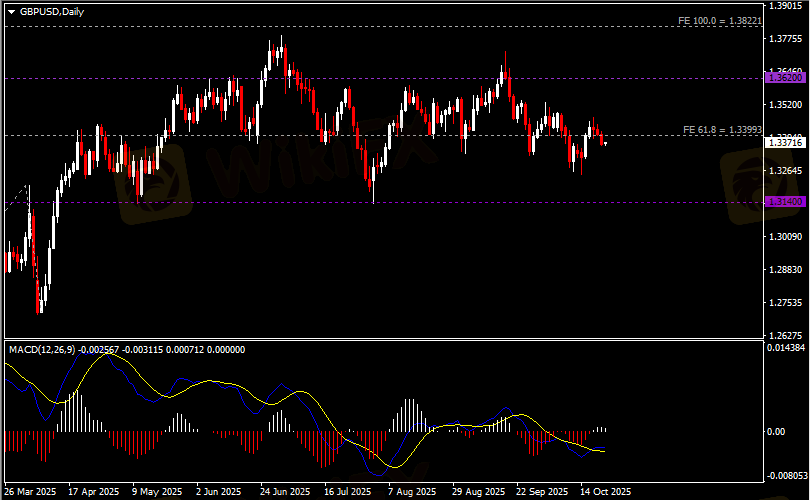
Task: Select the 14 Oct 2025 date label
Action: [x=606, y=492]
